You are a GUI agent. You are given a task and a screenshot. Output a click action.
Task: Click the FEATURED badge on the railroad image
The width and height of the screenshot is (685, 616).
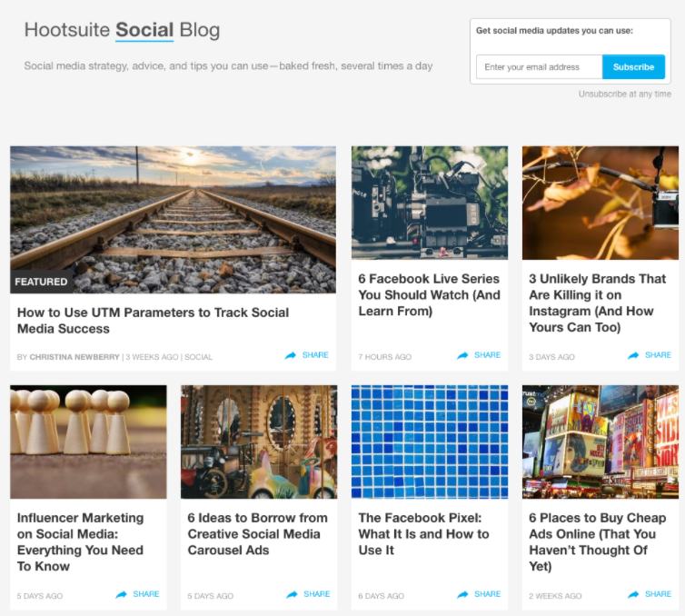[41, 282]
